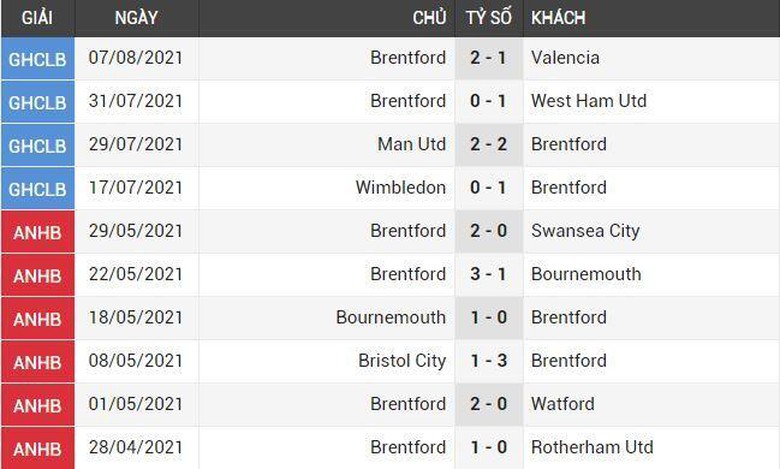The width and height of the screenshot is (780, 469).
Task: Select the CHỦ column header
Action: pyautogui.click(x=429, y=18)
